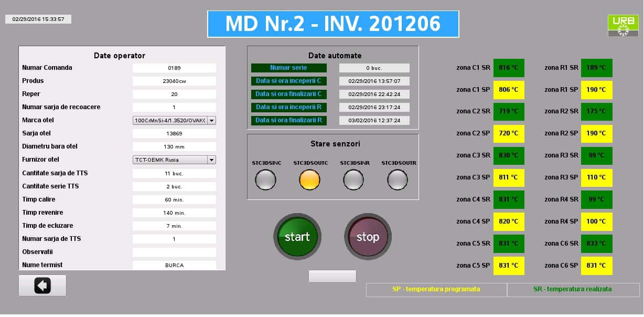Select the Timp calire value field
This screenshot has height=317, width=644.
[174, 199]
